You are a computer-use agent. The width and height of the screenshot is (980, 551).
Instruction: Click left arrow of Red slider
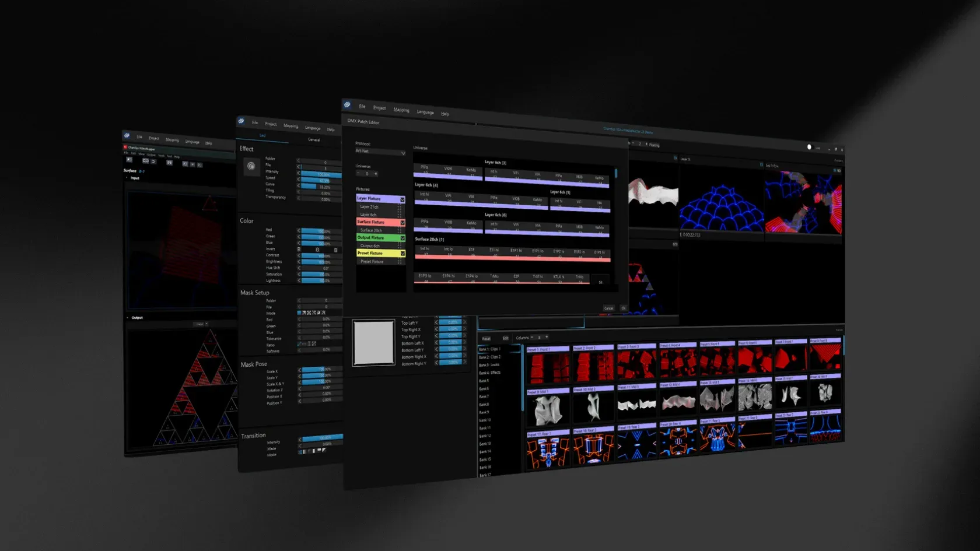tap(299, 231)
